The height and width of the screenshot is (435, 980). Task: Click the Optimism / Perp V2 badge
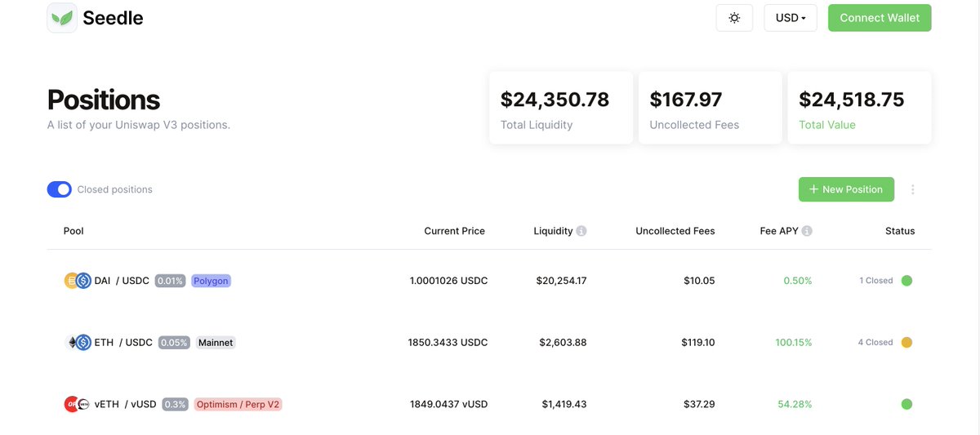coord(238,404)
